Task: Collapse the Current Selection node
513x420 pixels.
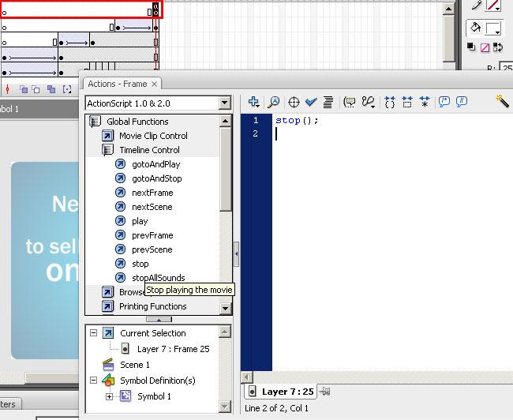Action: click(94, 333)
